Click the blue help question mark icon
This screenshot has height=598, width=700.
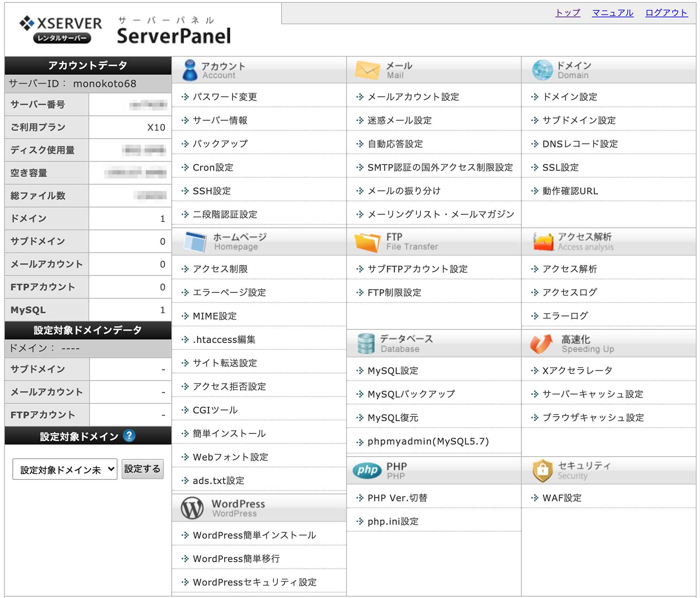point(129,436)
